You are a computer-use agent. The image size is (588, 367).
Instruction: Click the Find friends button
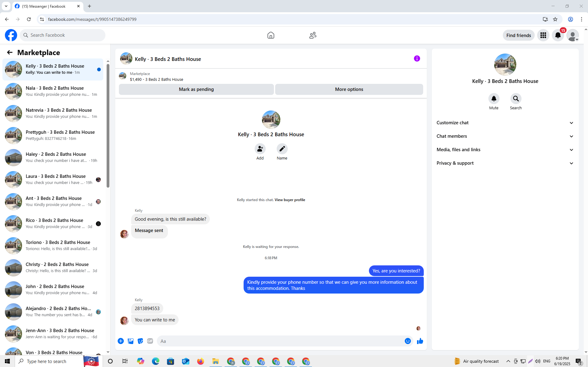[518, 35]
